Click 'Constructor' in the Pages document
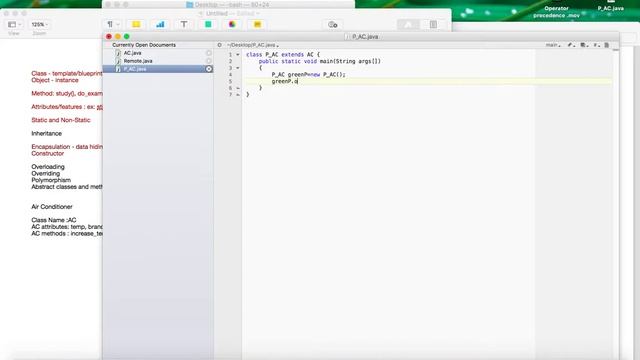Screen dimensions: 640x360 [x=47, y=153]
